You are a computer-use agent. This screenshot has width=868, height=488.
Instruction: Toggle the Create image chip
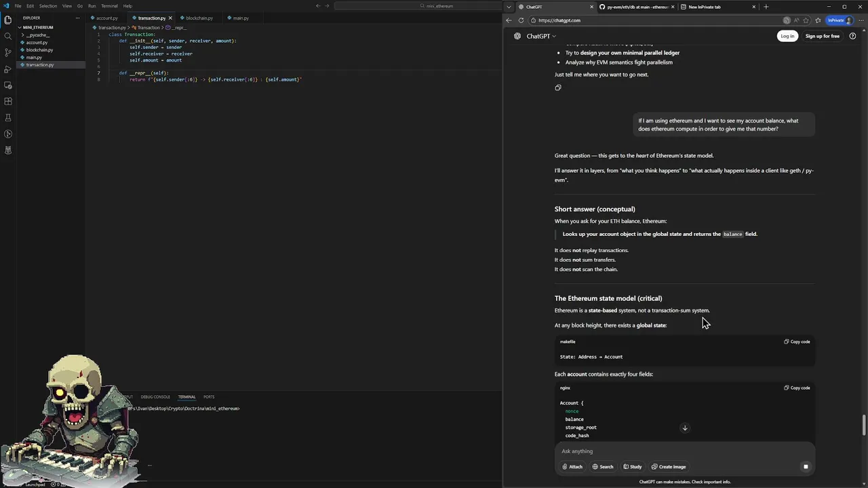point(669,466)
